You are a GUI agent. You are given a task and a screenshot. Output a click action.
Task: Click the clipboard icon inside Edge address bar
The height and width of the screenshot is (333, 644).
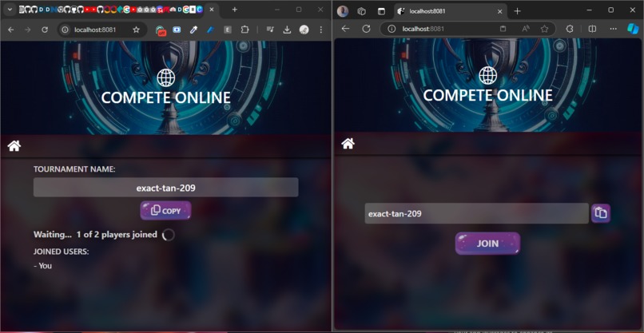pos(503,29)
